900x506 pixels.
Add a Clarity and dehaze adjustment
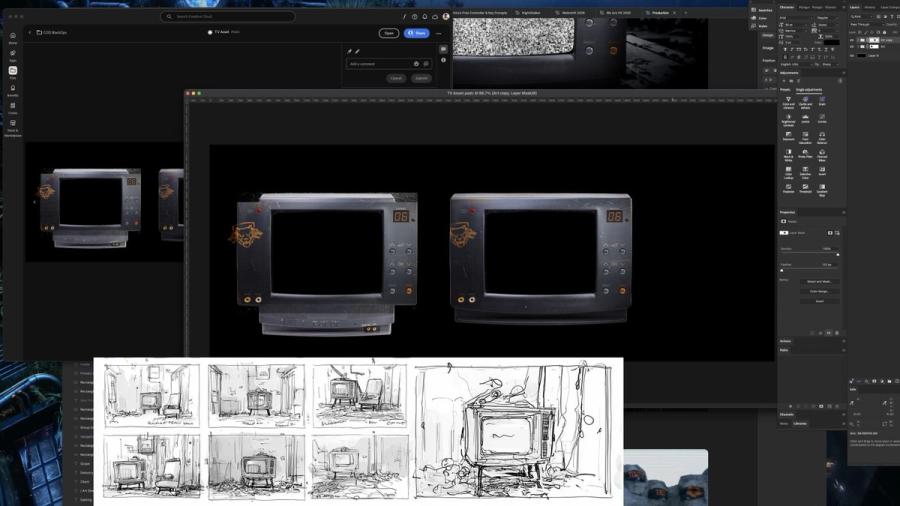[805, 102]
